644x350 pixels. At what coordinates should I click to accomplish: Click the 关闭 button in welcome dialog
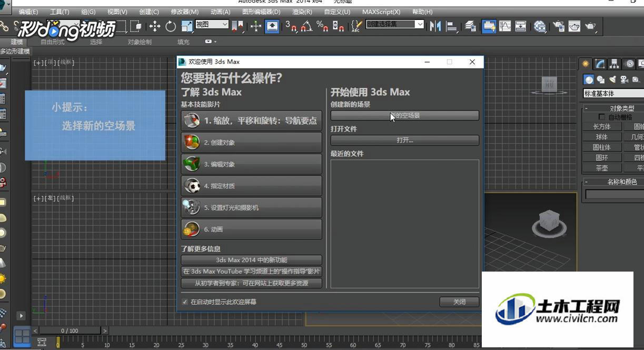click(x=459, y=302)
